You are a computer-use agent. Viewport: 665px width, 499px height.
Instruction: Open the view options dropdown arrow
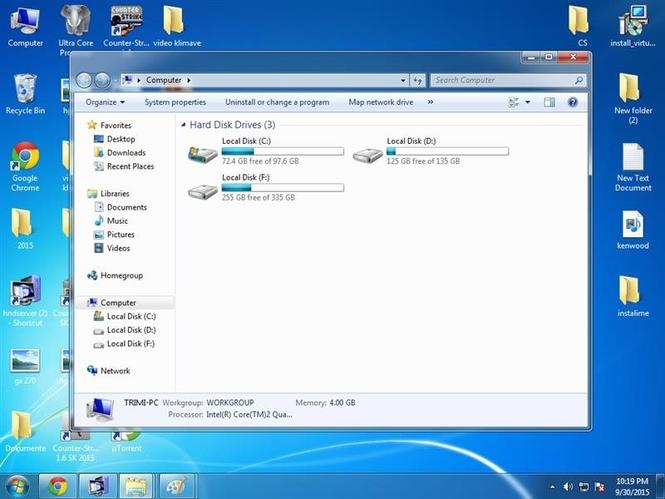(528, 102)
